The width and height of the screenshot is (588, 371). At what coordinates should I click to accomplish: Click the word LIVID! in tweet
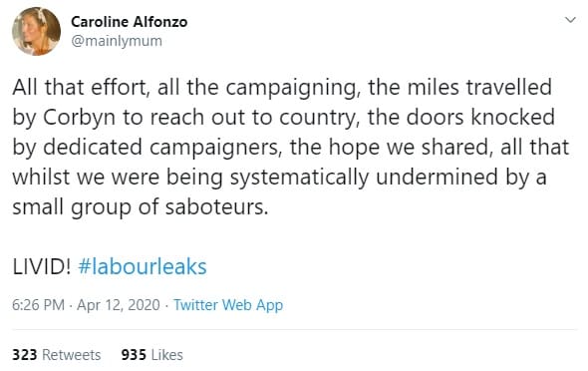tap(42, 266)
